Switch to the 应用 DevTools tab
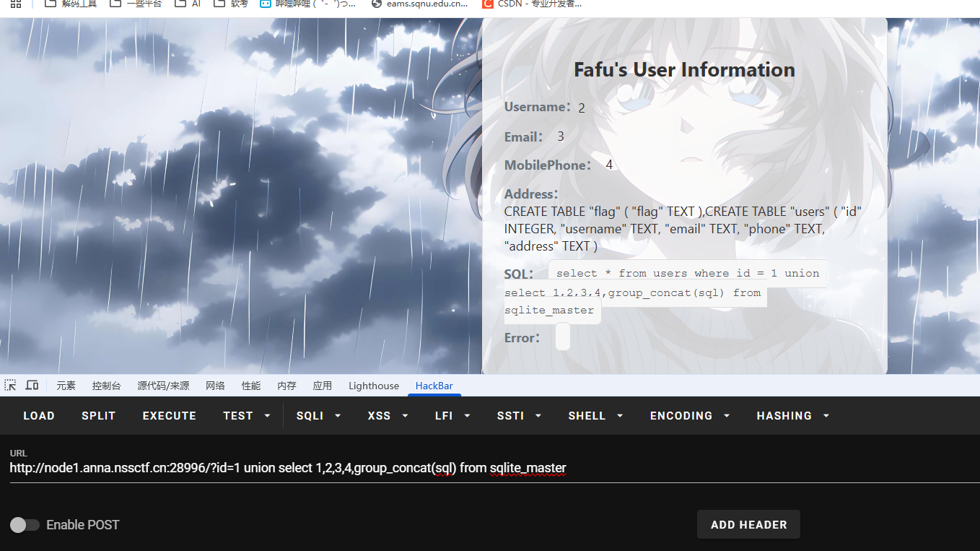 click(x=322, y=386)
